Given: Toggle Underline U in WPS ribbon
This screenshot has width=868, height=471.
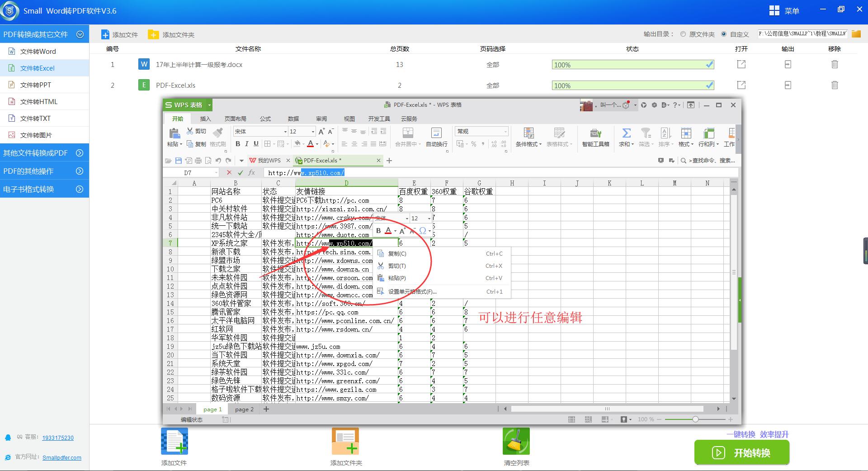Looking at the screenshot, I should point(256,144).
